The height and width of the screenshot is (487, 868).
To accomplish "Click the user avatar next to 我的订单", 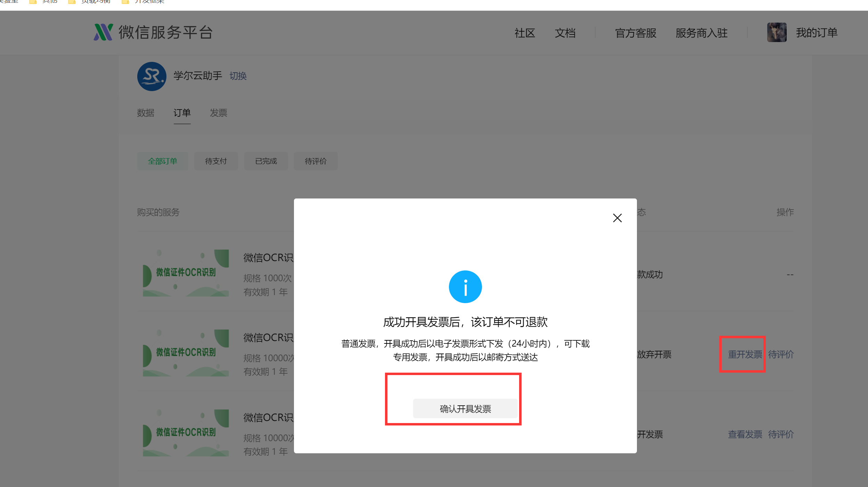I will click(776, 33).
